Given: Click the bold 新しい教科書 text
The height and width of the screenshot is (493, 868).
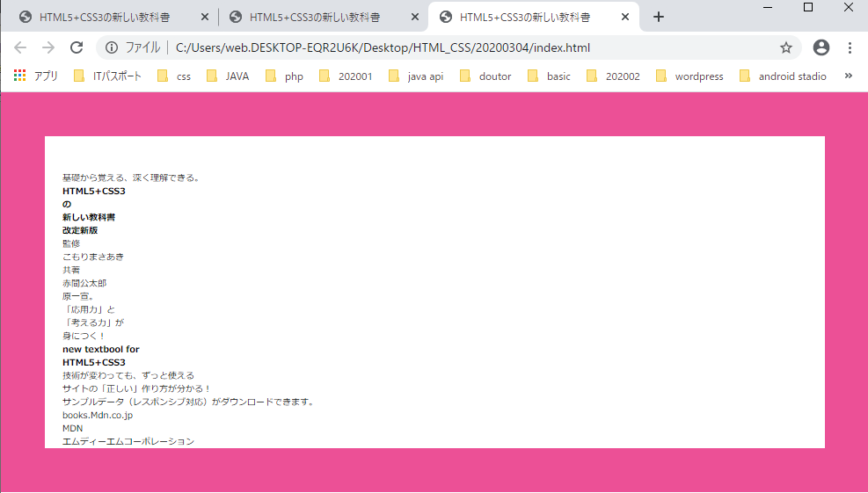Looking at the screenshot, I should tap(89, 217).
